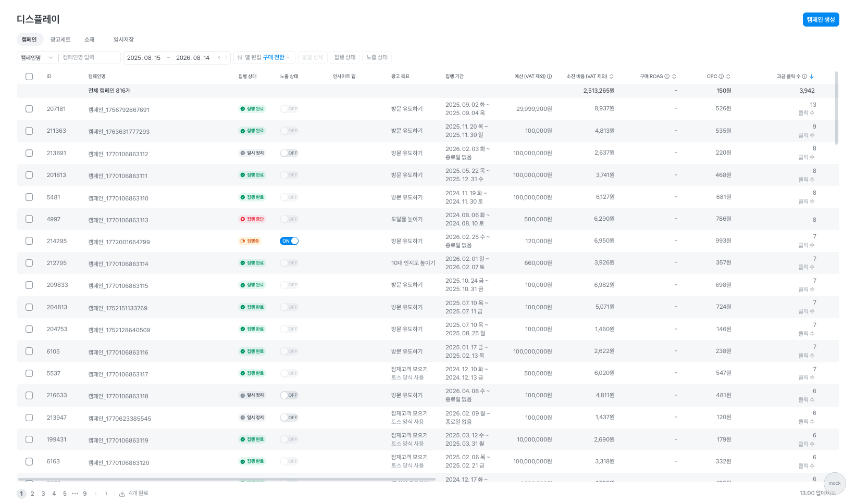Viewport: 856px width, 504px height.
Task: Sort by 구매 ROAS with its sort arrows
Action: coord(674,77)
